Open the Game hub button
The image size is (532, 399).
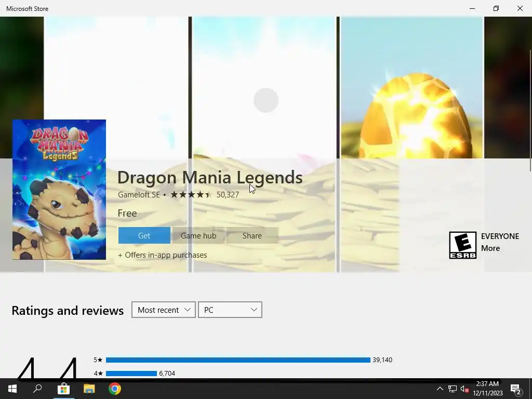coord(198,235)
